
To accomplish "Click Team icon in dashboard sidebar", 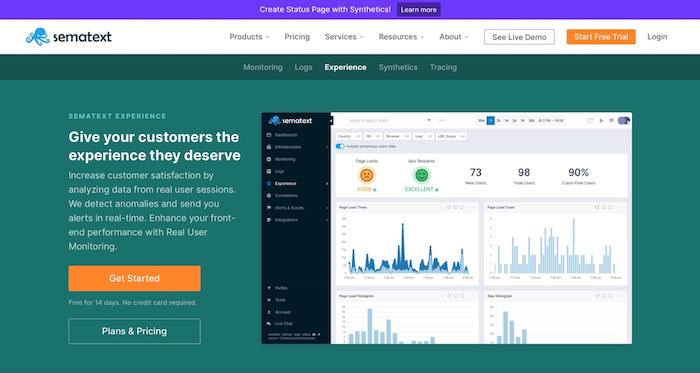I will (x=269, y=300).
